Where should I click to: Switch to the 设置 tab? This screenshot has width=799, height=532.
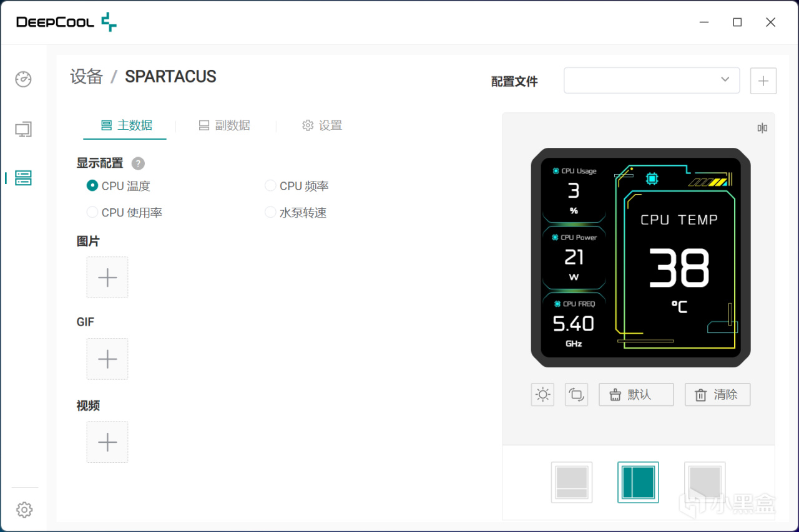322,125
